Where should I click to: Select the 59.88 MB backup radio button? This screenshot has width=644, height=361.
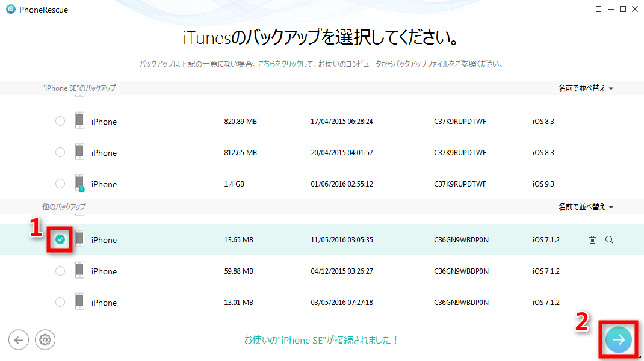[x=60, y=271]
